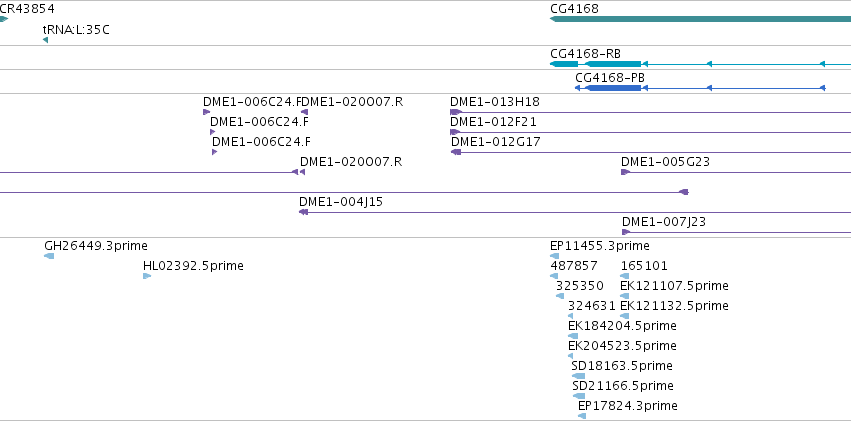Viewport: 851px width, 421px height.
Task: Click the light blue GH26449.3prime glyph
Action: (49, 256)
